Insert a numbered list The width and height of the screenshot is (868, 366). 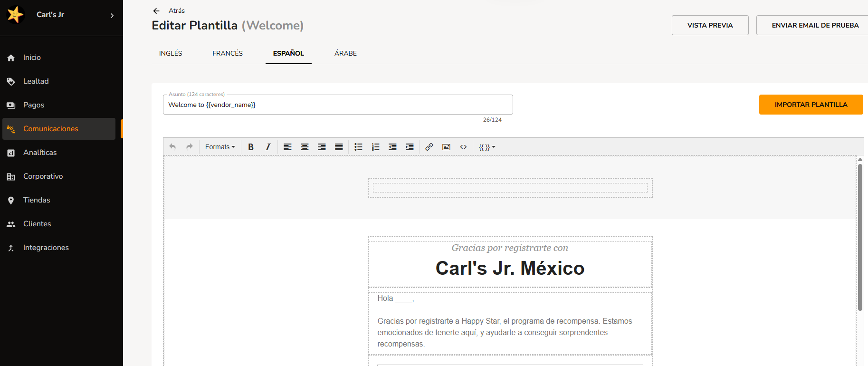[x=375, y=147]
